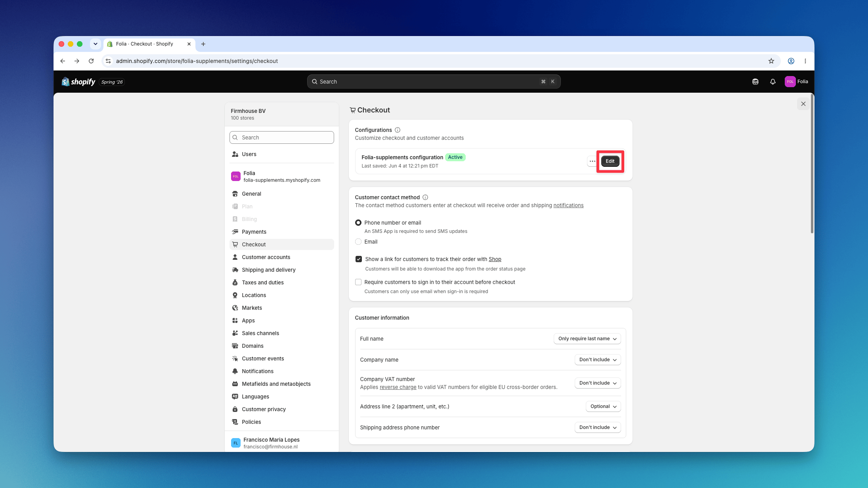868x488 pixels.
Task: Go forward with the browser forward arrow
Action: [x=77, y=61]
